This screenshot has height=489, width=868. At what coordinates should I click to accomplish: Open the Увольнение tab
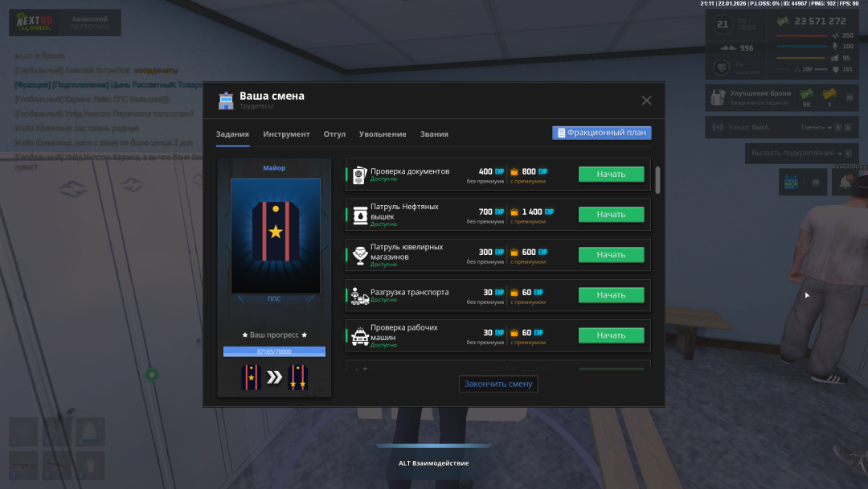click(x=383, y=134)
